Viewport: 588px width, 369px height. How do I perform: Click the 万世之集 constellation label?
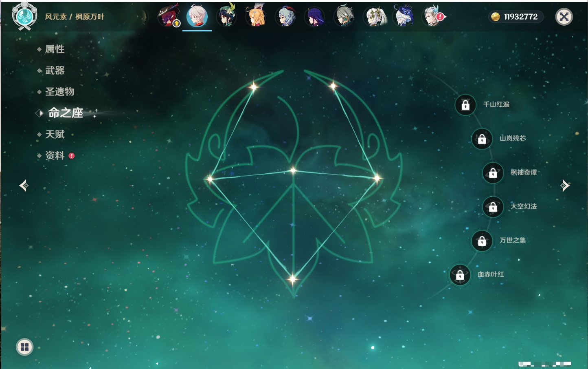[x=513, y=240]
